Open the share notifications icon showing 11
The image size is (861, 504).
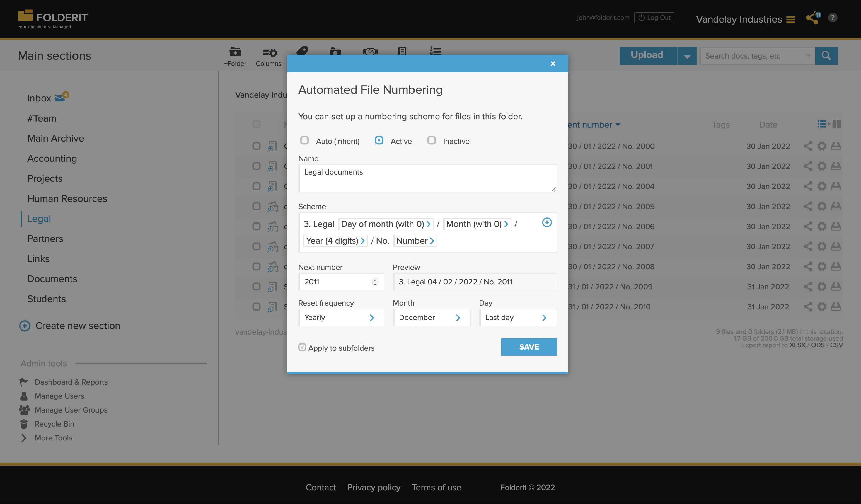[x=812, y=18]
